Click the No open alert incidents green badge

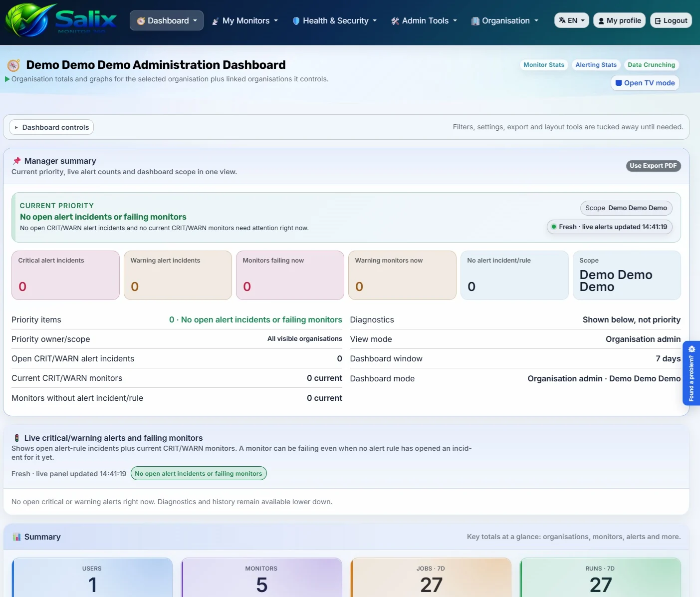199,473
